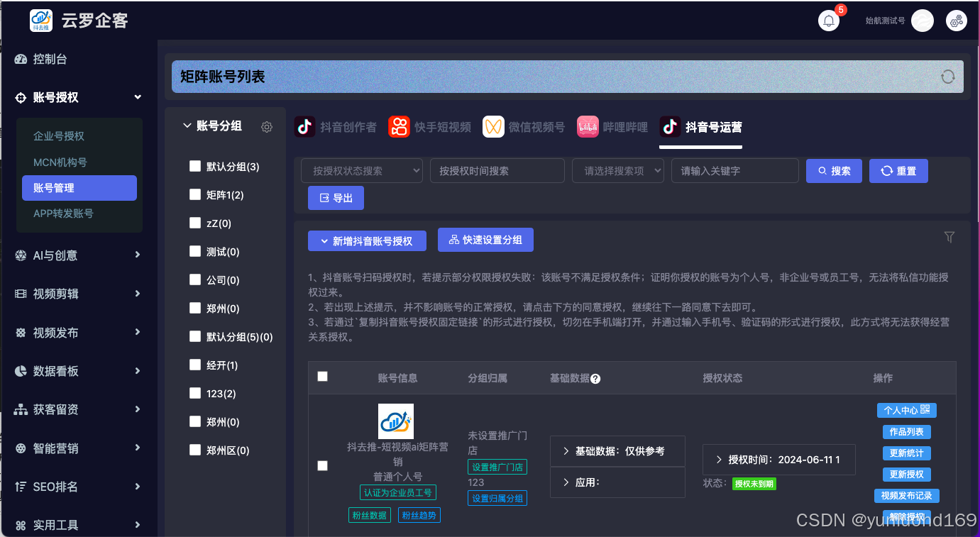
Task: Check the 经开(1) group checkbox
Action: [x=195, y=365]
